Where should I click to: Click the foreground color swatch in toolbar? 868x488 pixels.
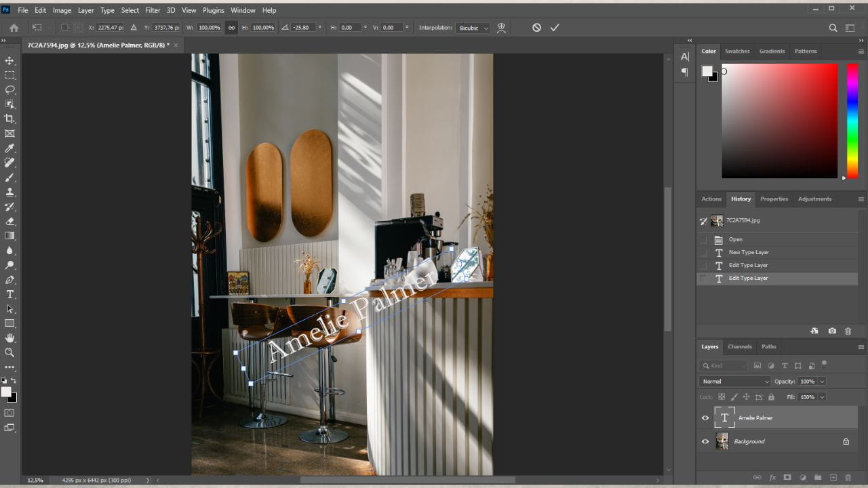(x=6, y=392)
